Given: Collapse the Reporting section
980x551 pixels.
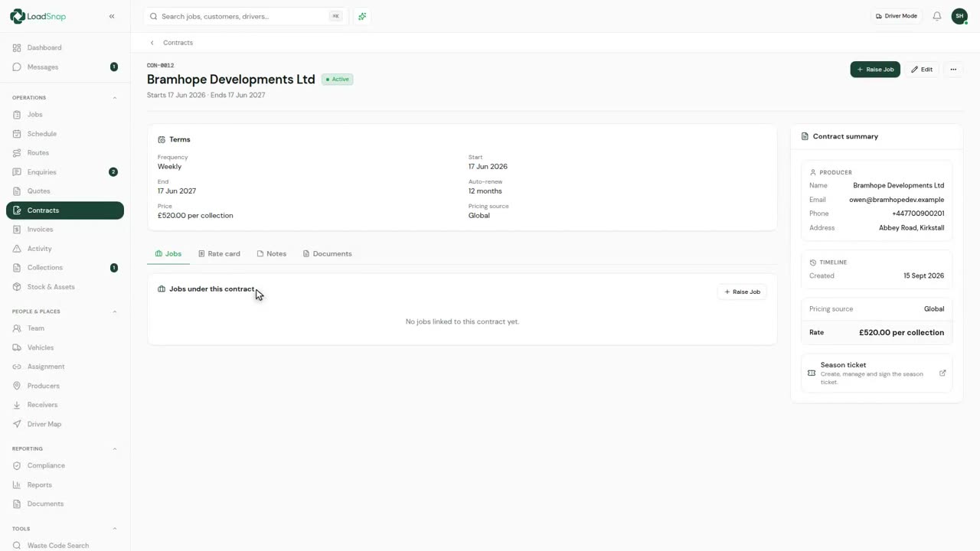Looking at the screenshot, I should [115, 448].
